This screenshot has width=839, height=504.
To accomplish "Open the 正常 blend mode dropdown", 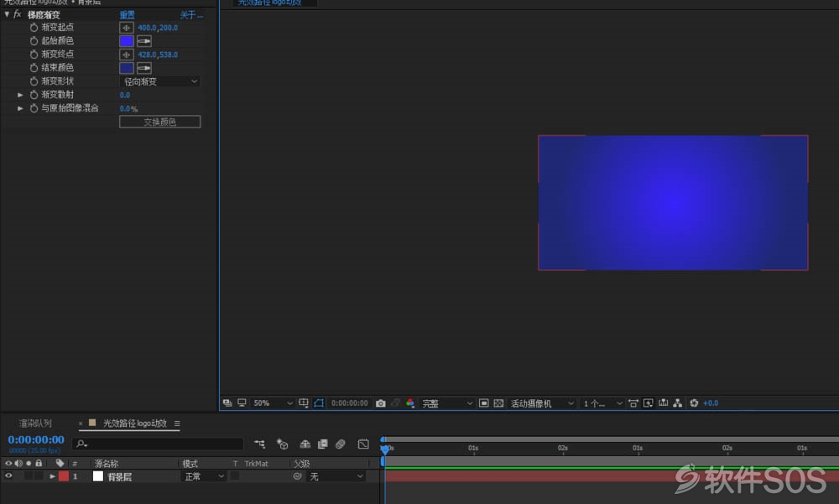I will coord(204,476).
